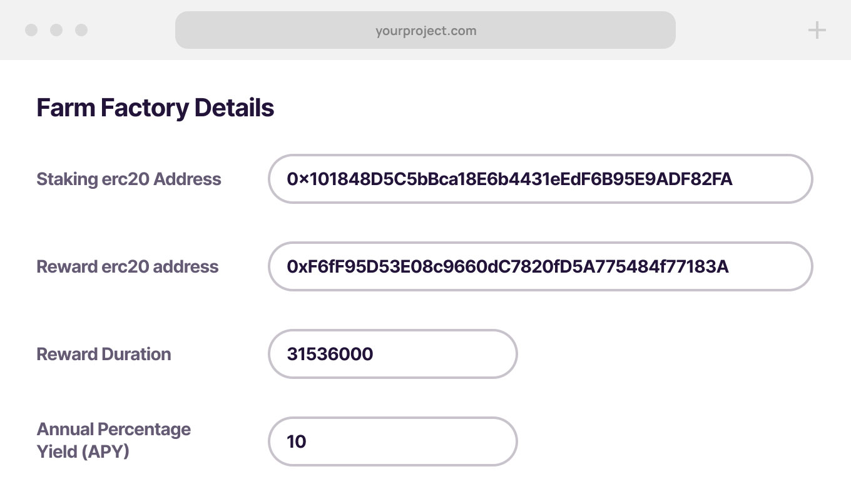Click the rightmost of three window dots
The width and height of the screenshot is (851, 504).
pos(81,30)
